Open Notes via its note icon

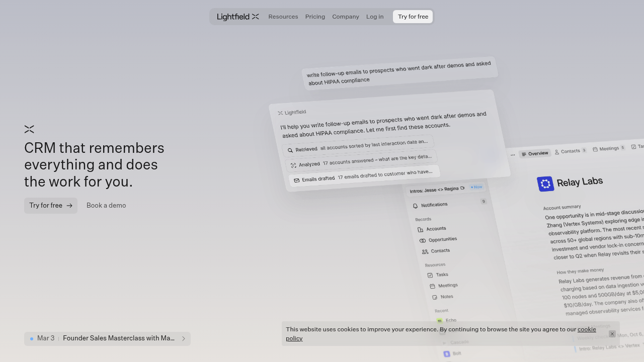coord(435,297)
